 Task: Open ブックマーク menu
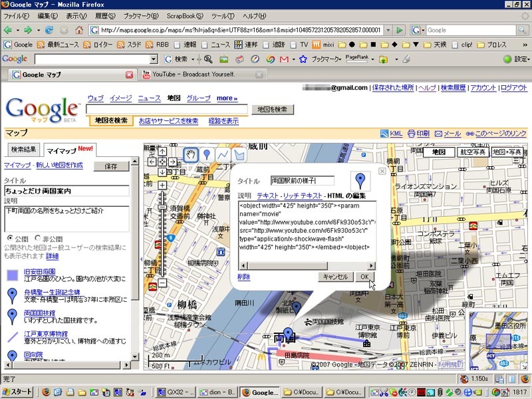click(141, 16)
